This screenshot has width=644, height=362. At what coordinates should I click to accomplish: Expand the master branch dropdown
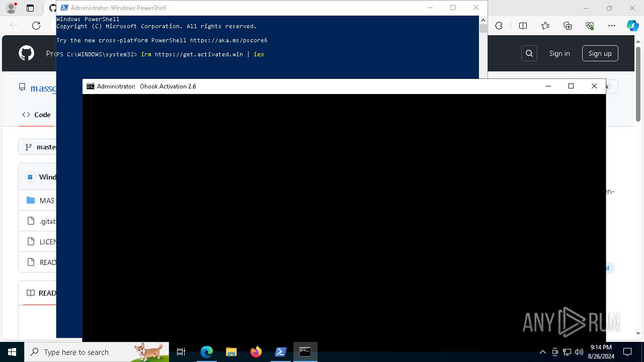click(38, 147)
